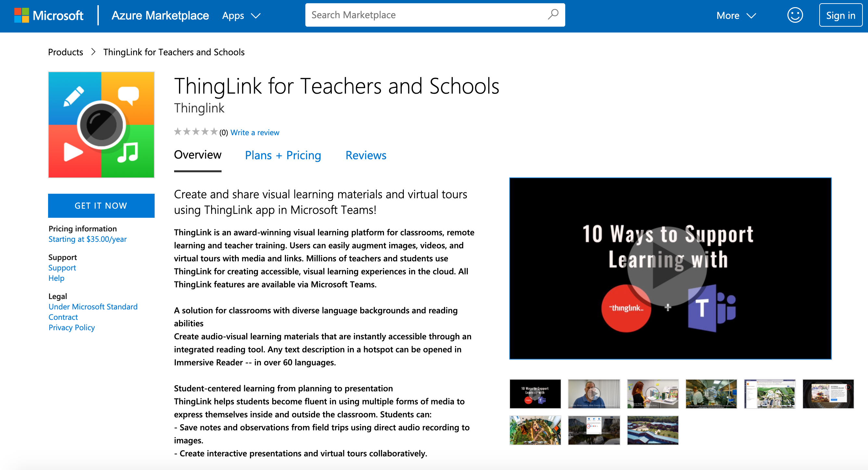This screenshot has width=868, height=470.
Task: Click the Support link
Action: [62, 268]
